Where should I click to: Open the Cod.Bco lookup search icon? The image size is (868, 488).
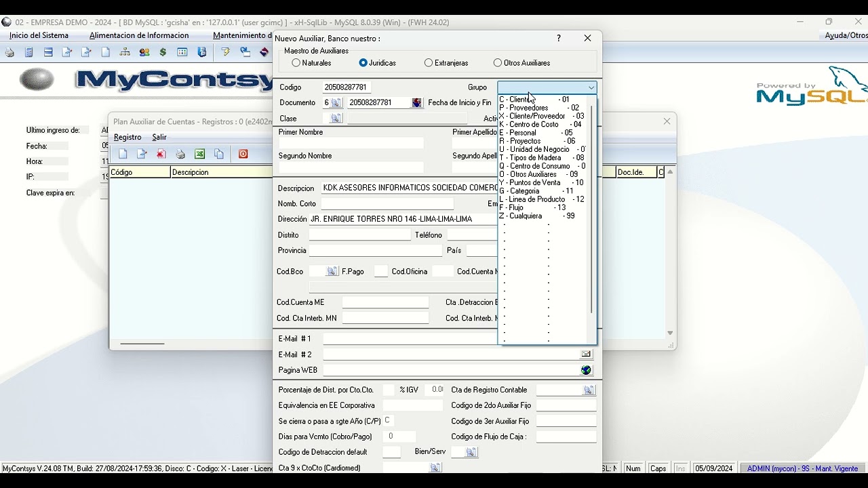point(332,271)
